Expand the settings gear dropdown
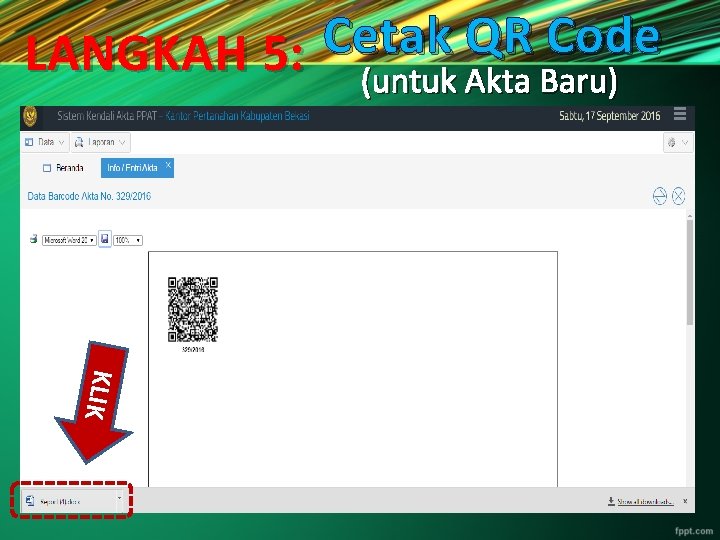720x540 pixels. coord(678,142)
